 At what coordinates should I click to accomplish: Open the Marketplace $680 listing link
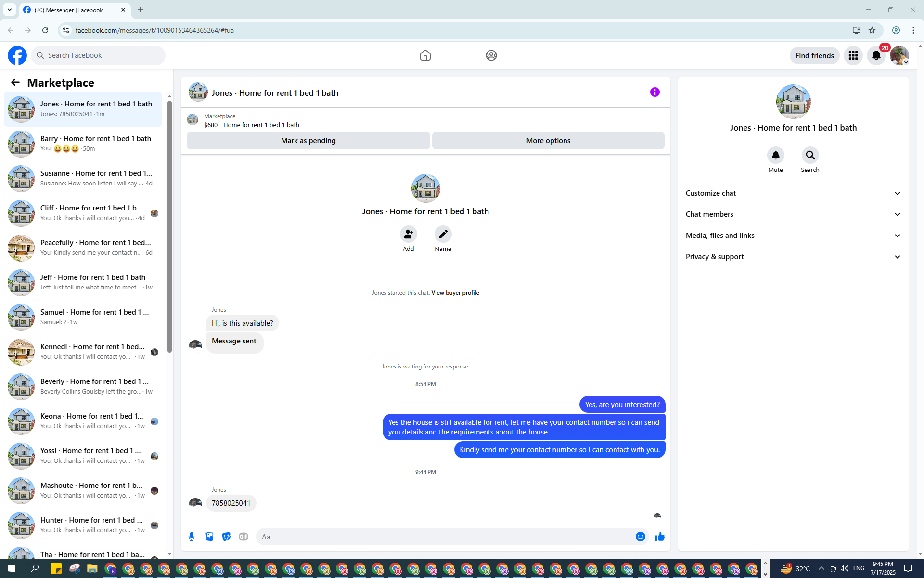pyautogui.click(x=252, y=125)
